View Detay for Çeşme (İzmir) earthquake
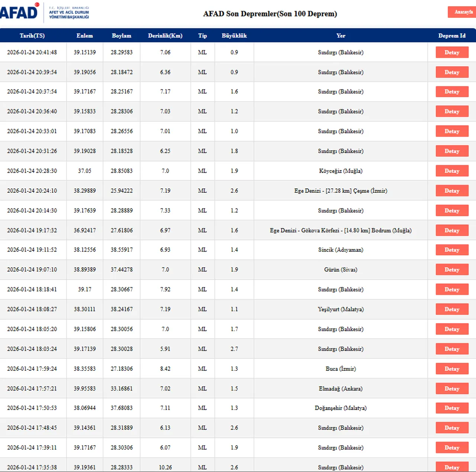 pyautogui.click(x=452, y=191)
